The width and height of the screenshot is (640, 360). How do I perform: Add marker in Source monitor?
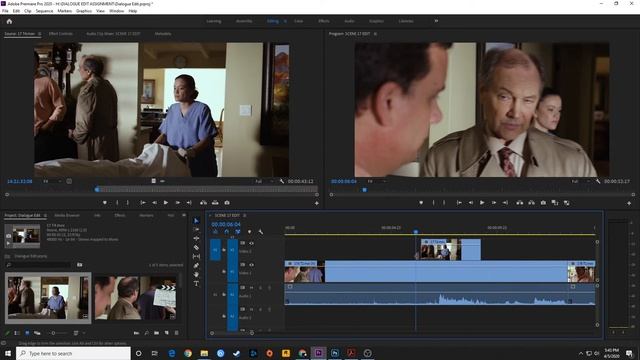click(x=105, y=202)
